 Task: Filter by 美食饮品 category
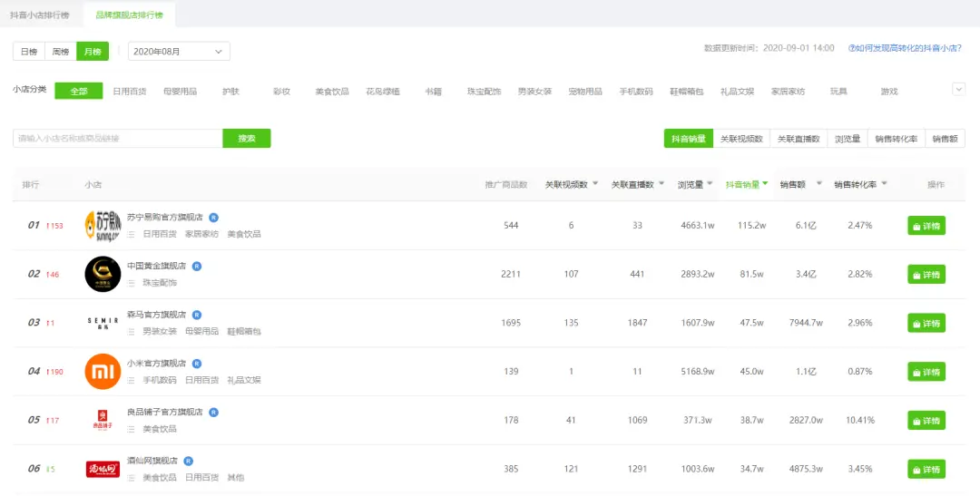[x=332, y=92]
